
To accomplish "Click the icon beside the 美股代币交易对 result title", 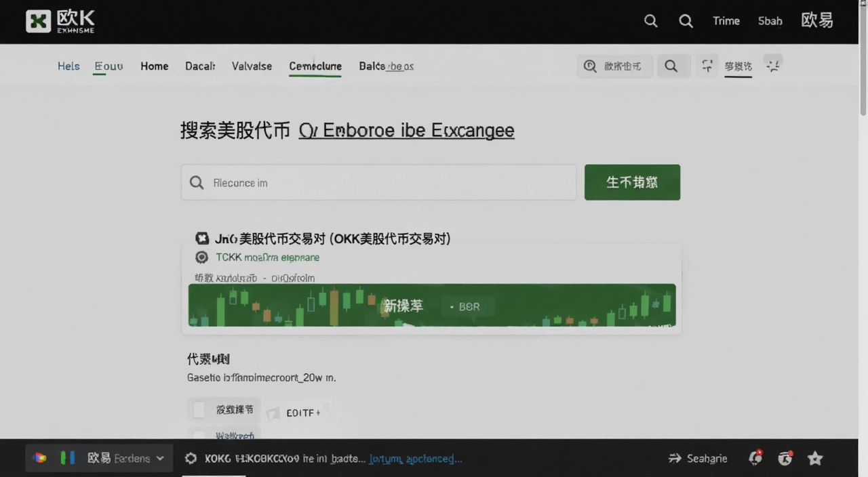I will [201, 239].
